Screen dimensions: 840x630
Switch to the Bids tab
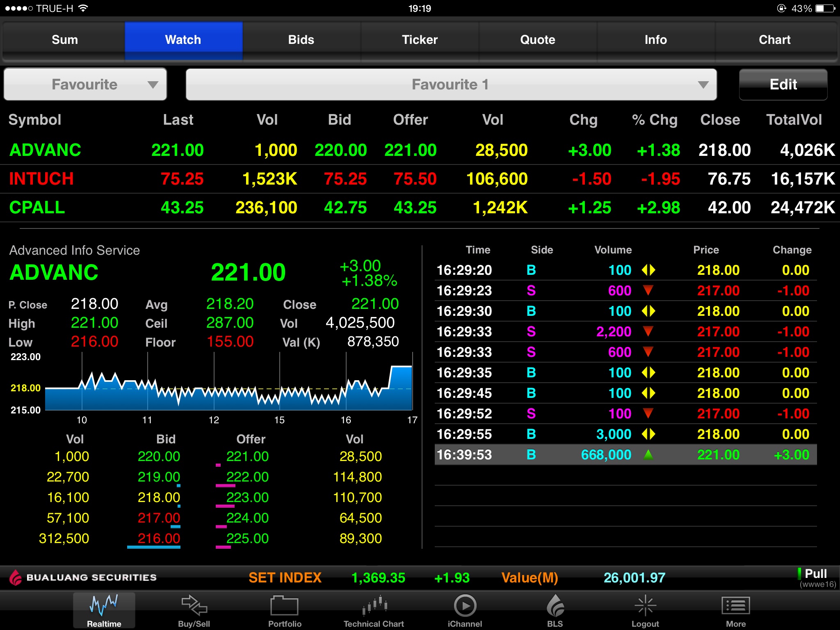[x=301, y=40]
